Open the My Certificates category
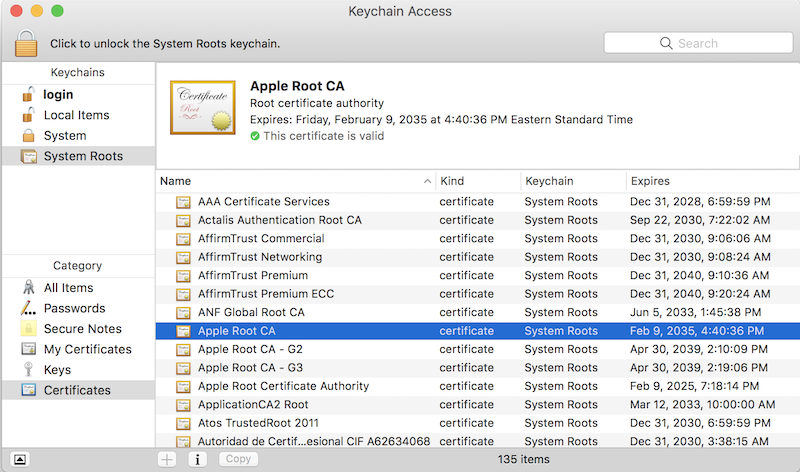 (87, 349)
